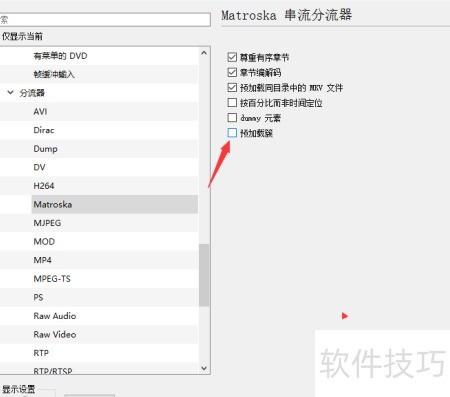The image size is (450, 397).
Task: Select the AVI demuxer entry
Action: tap(40, 111)
